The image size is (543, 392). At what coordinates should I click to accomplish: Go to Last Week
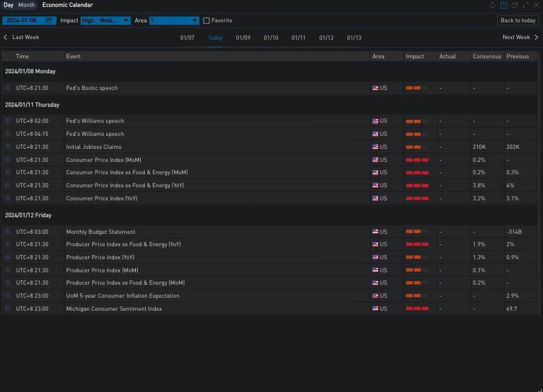pos(21,37)
